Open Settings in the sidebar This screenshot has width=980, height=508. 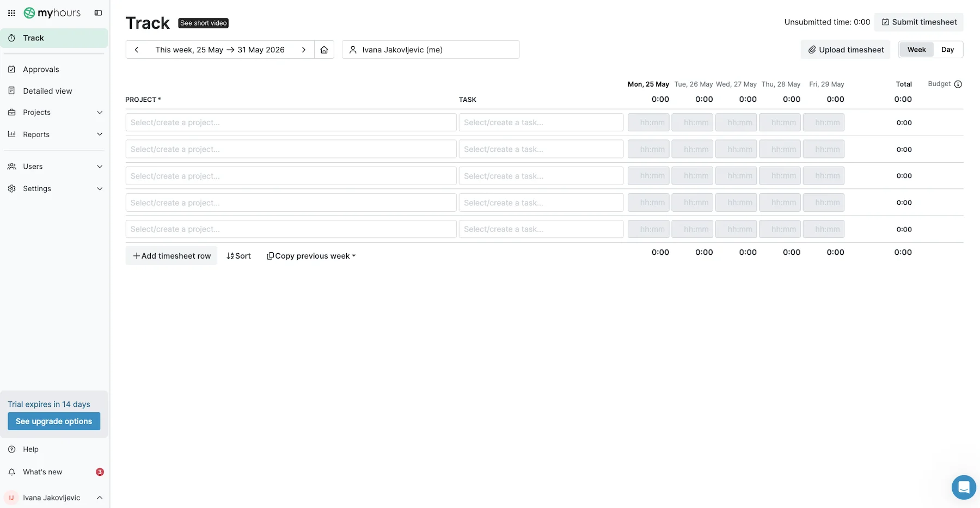pos(37,188)
